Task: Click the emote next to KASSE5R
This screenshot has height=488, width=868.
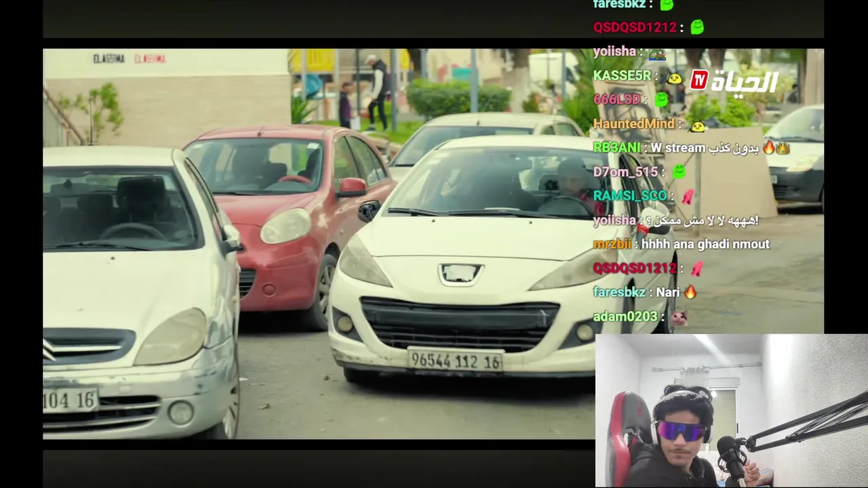Action: click(x=674, y=77)
